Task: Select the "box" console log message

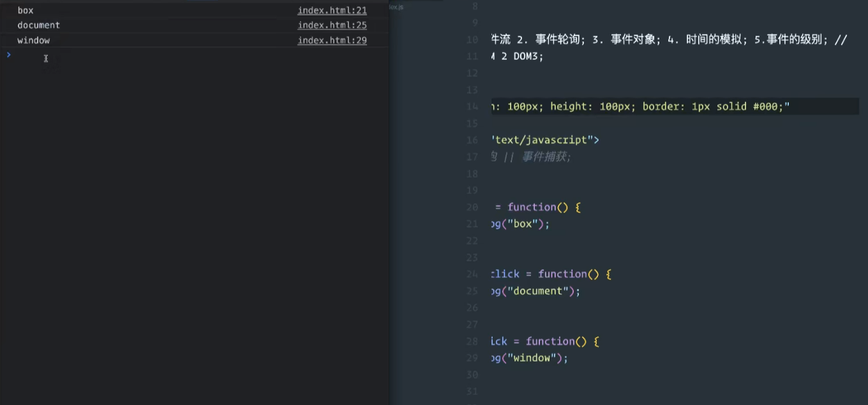Action: pos(26,10)
